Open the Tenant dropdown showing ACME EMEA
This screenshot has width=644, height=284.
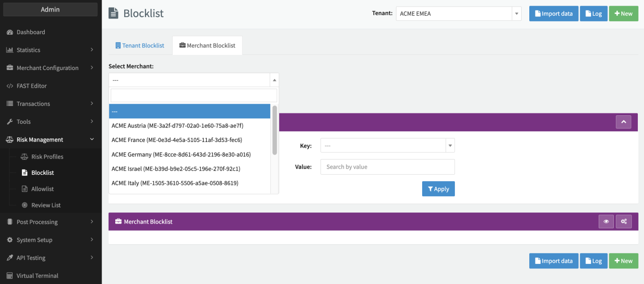pyautogui.click(x=458, y=14)
